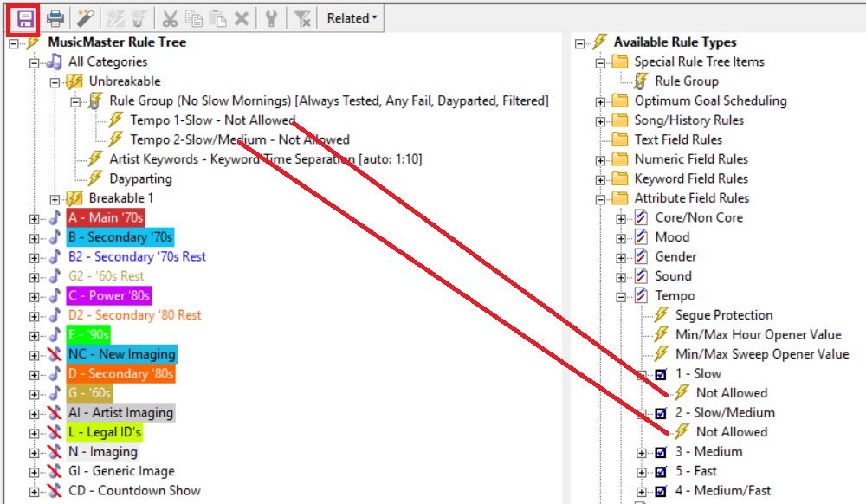The height and width of the screenshot is (504, 866).
Task: Clear the filter using the funnel X icon
Action: (302, 19)
